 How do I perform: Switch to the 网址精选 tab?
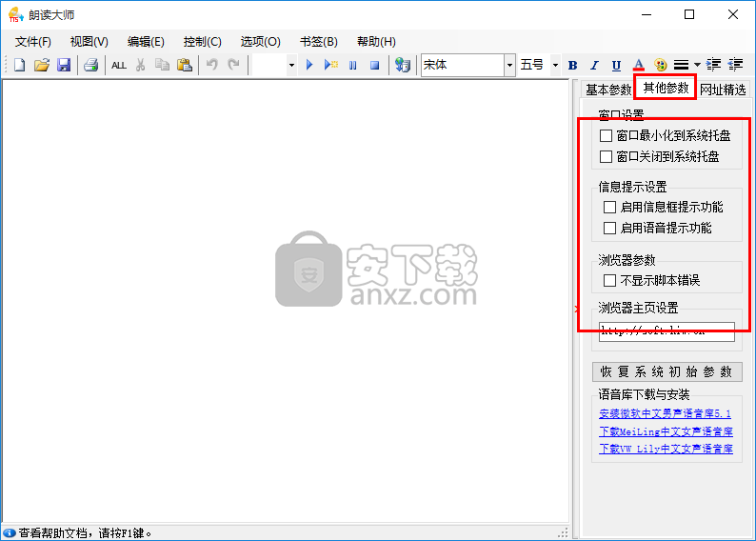tap(723, 90)
